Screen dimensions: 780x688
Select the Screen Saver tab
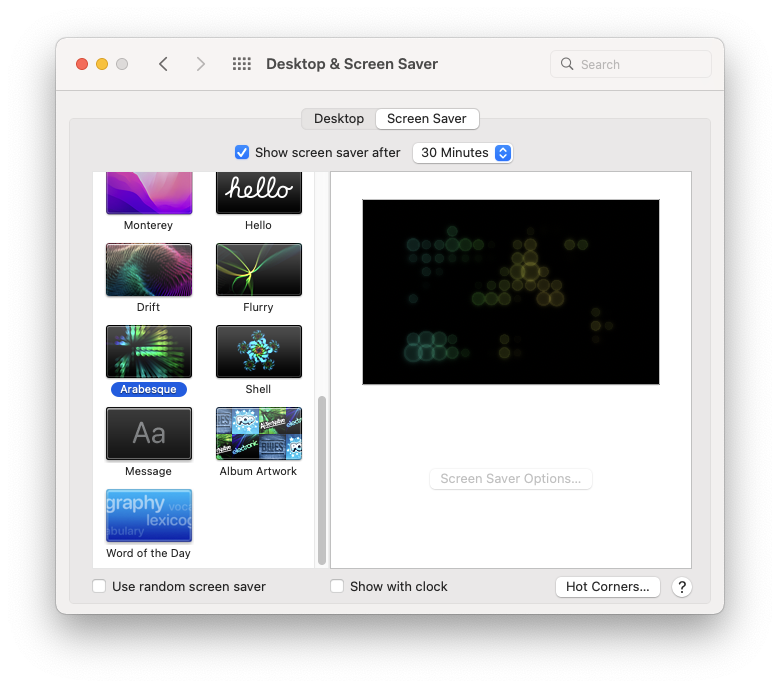click(x=427, y=119)
